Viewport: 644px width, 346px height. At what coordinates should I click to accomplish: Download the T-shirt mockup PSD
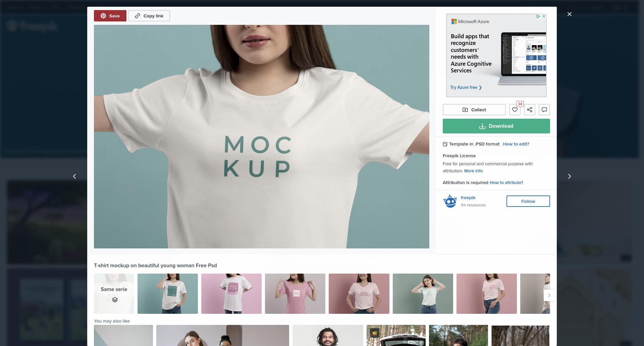(496, 126)
